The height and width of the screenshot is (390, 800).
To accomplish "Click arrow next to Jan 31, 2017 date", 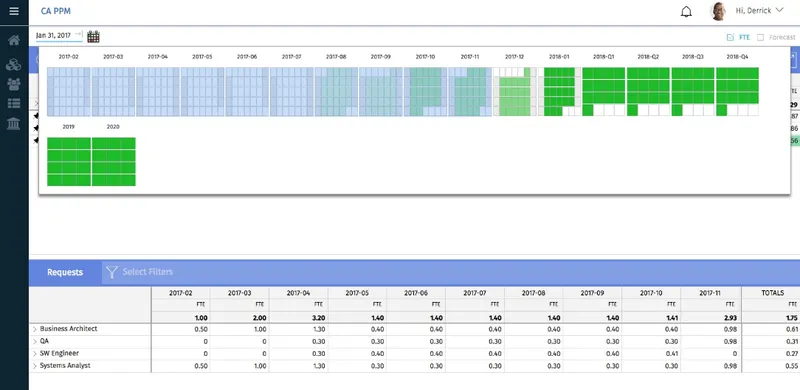I will (x=78, y=35).
